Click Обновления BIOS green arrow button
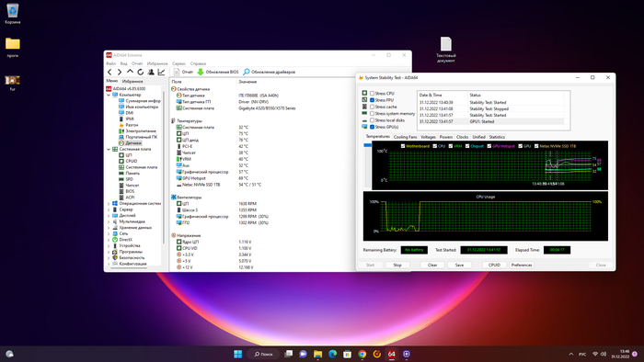644x362 pixels. pos(218,73)
